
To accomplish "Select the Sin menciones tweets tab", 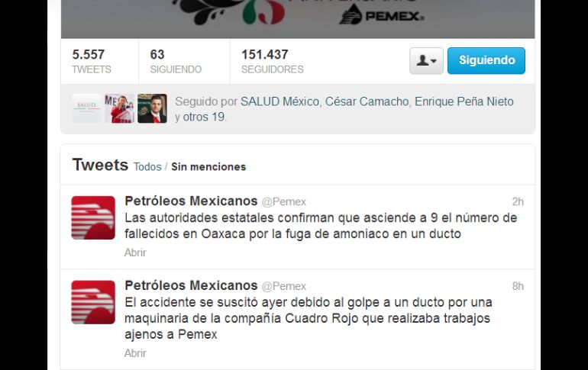I will (208, 166).
